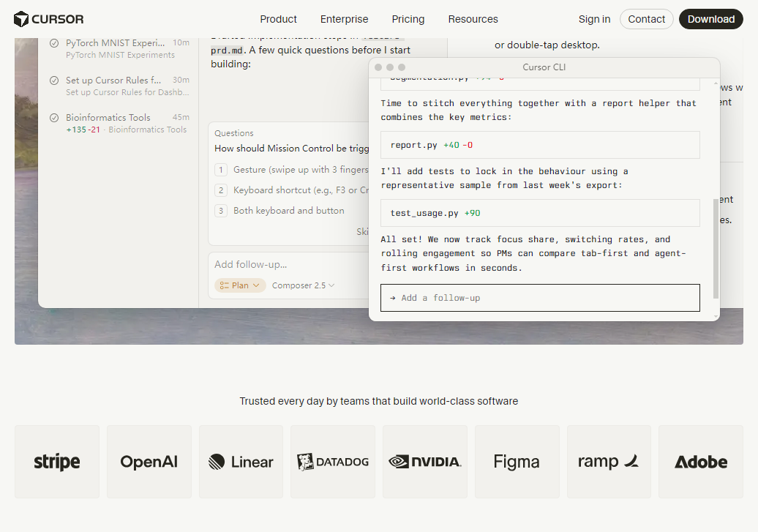Click the Ramp logo card
This screenshot has width=758, height=532.
click(x=609, y=462)
